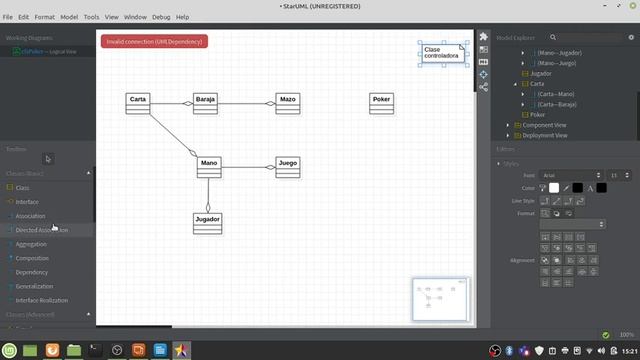Image resolution: width=640 pixels, height=360 pixels.
Task: Click the share icon in the side strip
Action: click(484, 87)
